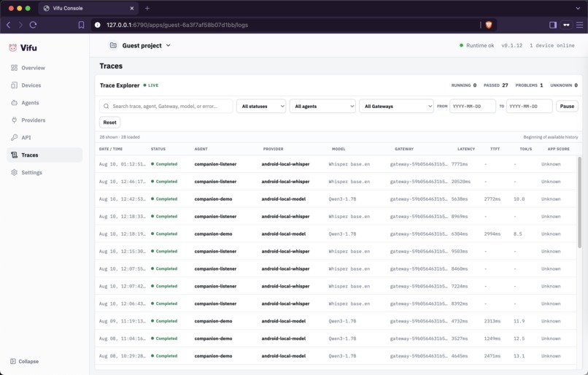
Task: Select the trace with TTFT 2994ms
Action: click(336, 233)
